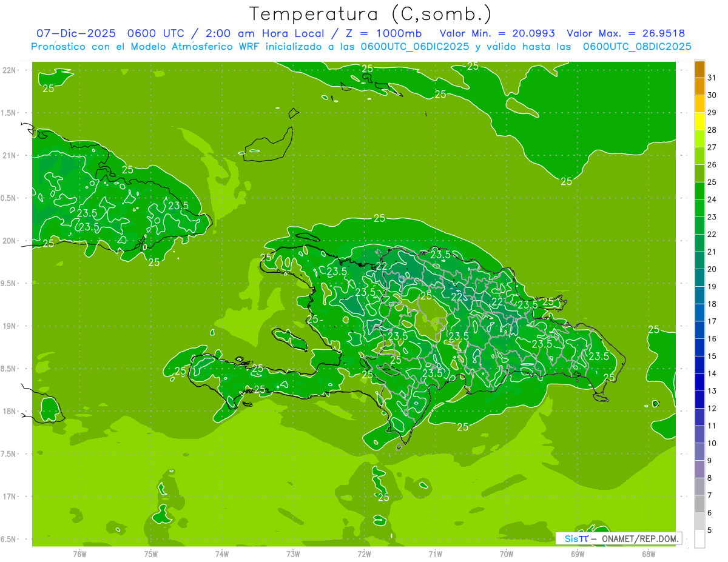Click the latitude label "8.5N"
Viewport: 728px width, 562px height.
tap(9, 369)
